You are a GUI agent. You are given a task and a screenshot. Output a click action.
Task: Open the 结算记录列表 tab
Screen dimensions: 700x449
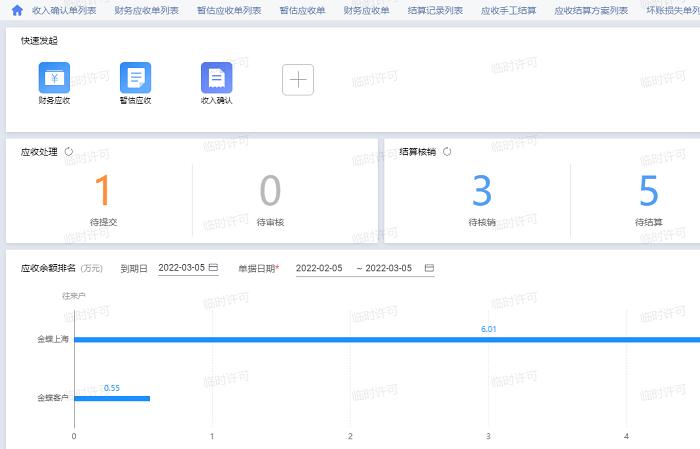[436, 10]
